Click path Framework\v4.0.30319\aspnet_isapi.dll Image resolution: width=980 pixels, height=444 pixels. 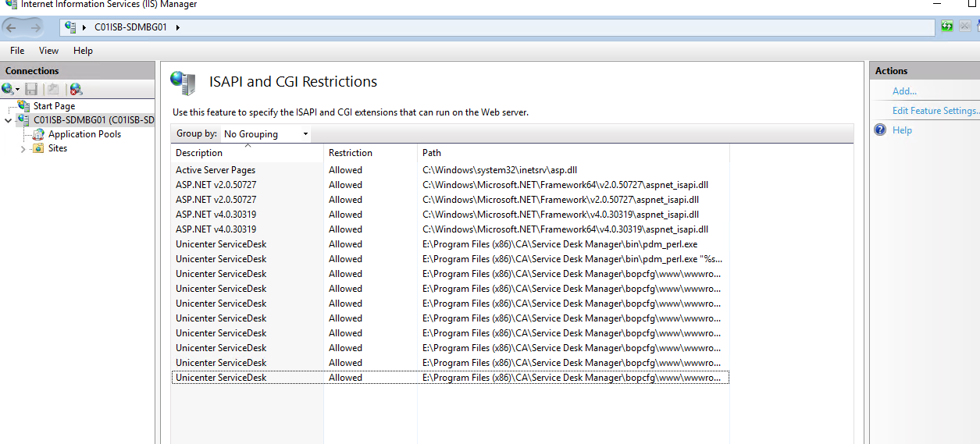pyautogui.click(x=561, y=215)
